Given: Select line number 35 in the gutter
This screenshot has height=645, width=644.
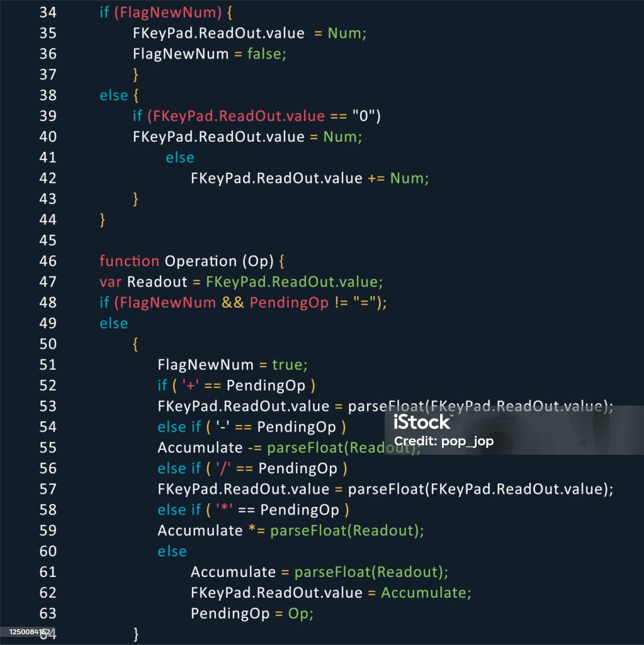Looking at the screenshot, I should (x=48, y=33).
